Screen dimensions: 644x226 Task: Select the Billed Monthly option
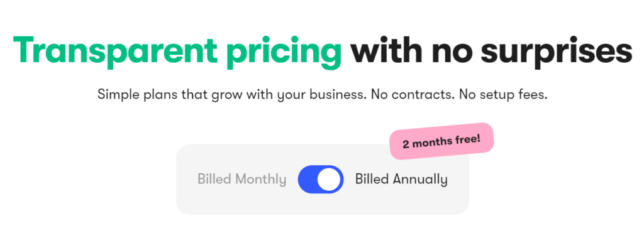242,180
